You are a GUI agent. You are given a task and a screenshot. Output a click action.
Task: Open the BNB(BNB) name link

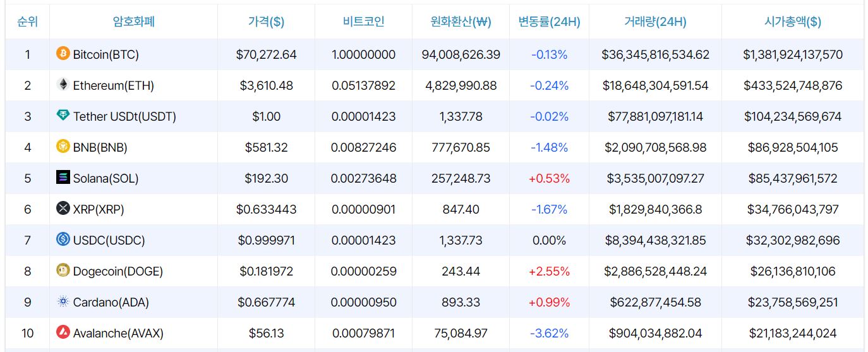[100, 147]
